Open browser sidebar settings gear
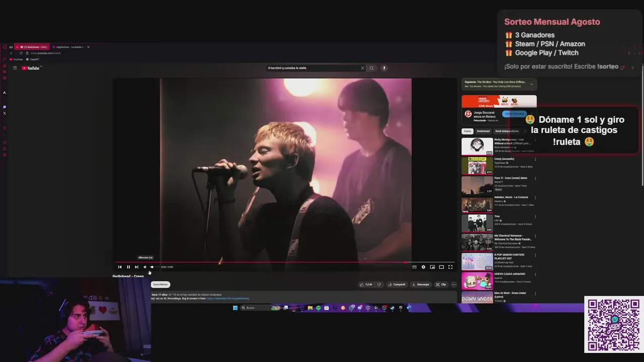This screenshot has height=362, width=644. coord(5,154)
